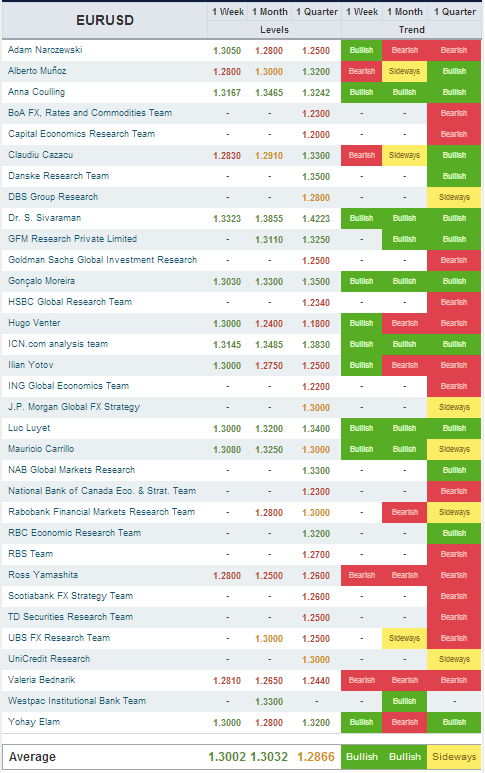Open Capital Economics Research Team
485x773 pixels.
coord(81,134)
